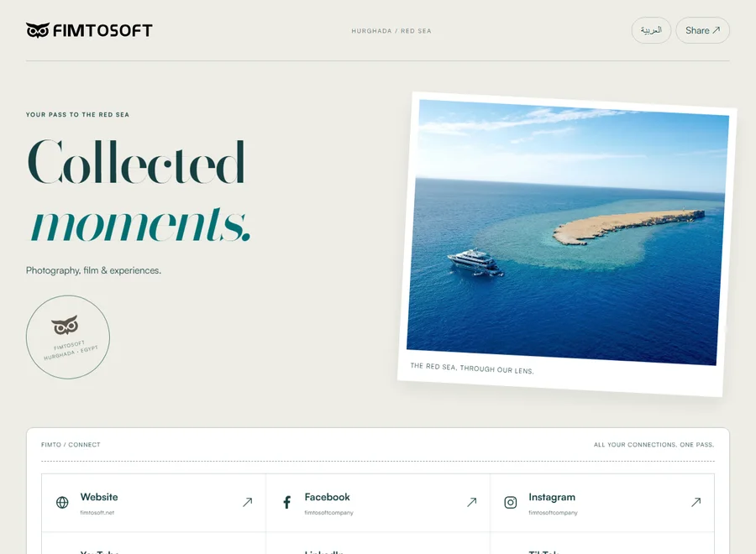
Task: Click the 'Collected' headline word
Action: point(136,162)
